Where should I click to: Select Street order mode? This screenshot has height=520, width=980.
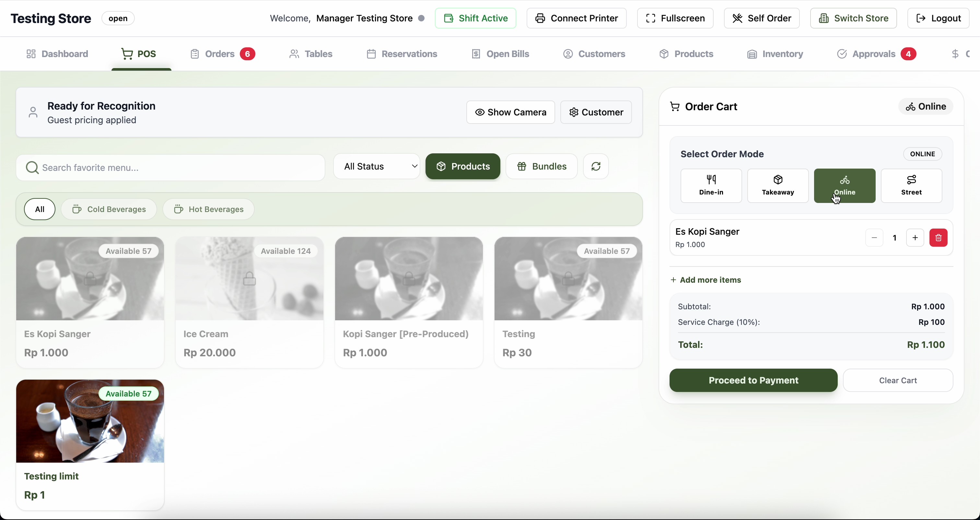pos(911,186)
